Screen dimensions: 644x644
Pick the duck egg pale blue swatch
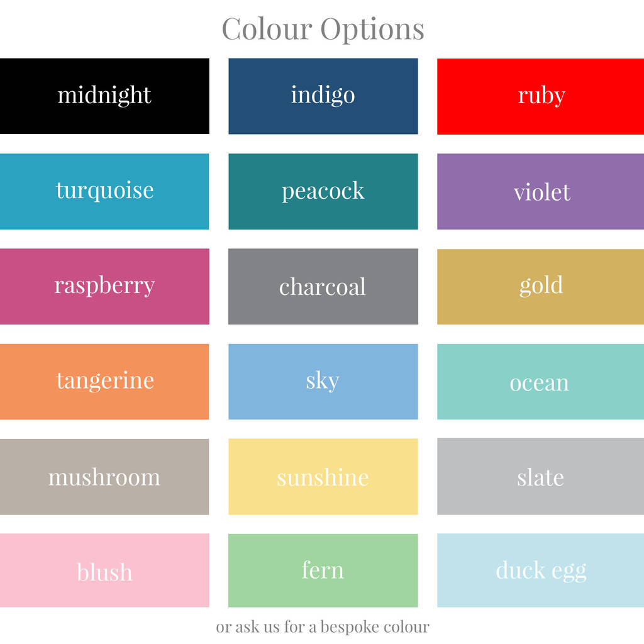tap(540, 570)
